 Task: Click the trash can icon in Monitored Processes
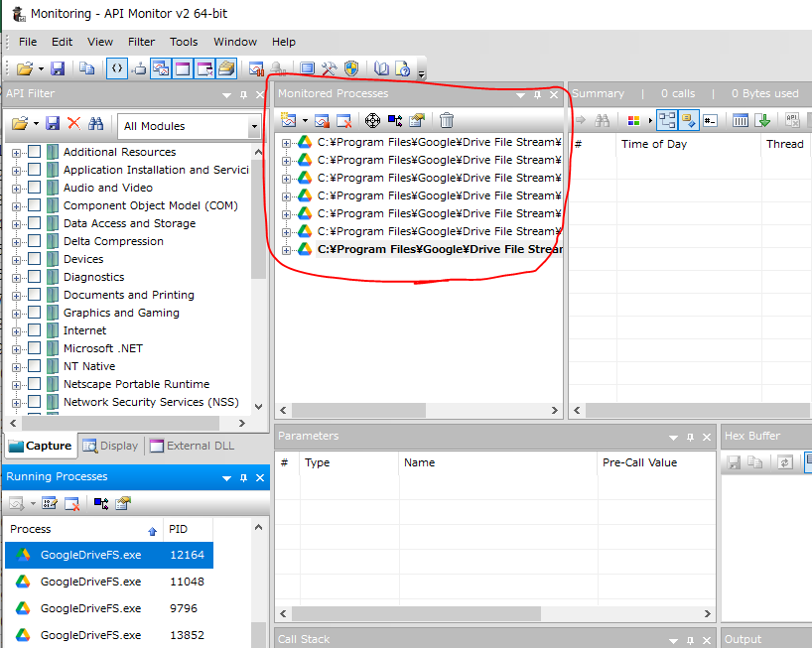click(447, 121)
